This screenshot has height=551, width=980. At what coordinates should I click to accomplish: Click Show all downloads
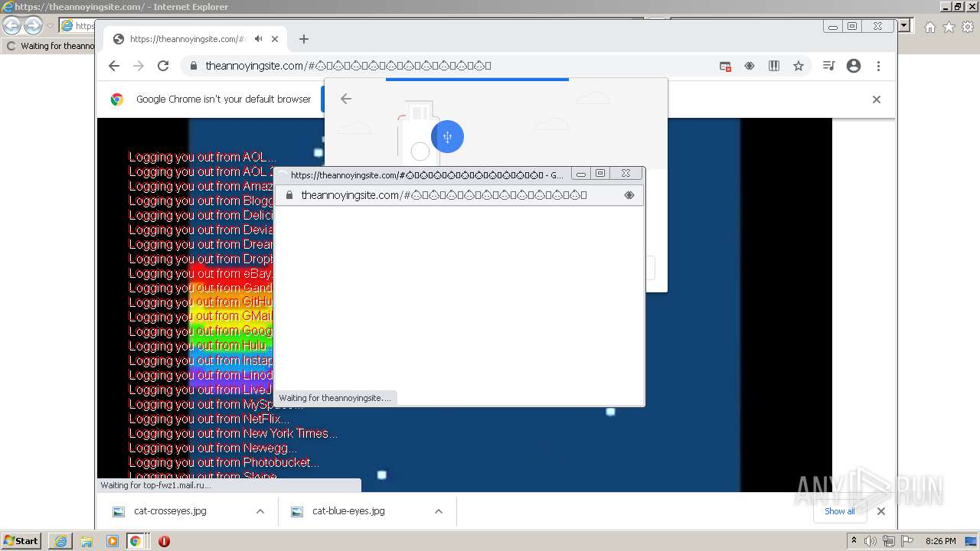840,511
